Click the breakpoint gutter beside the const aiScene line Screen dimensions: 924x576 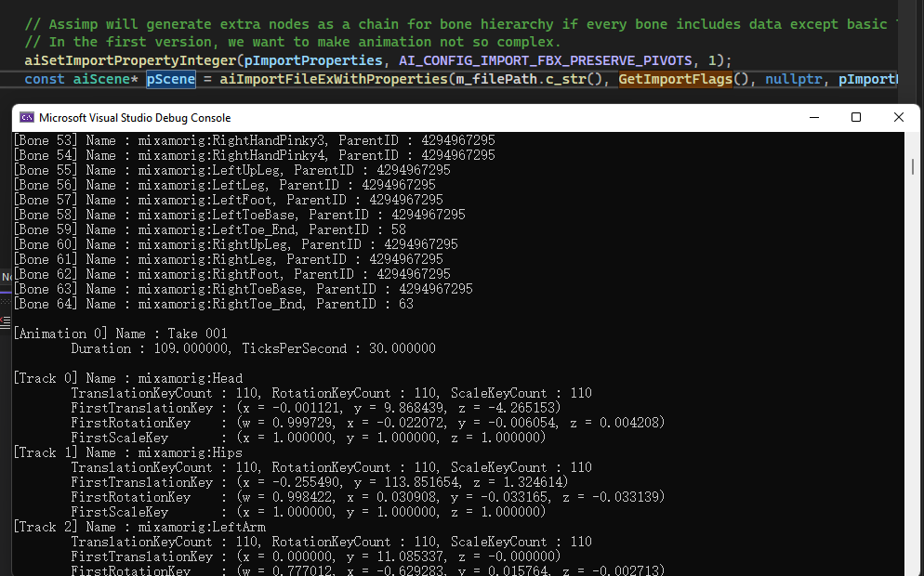(7, 79)
